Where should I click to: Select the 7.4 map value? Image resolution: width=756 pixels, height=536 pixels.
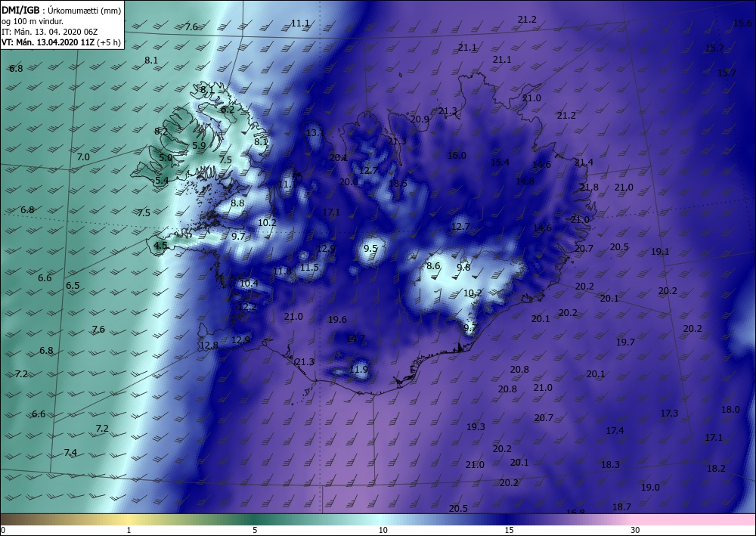pyautogui.click(x=70, y=452)
